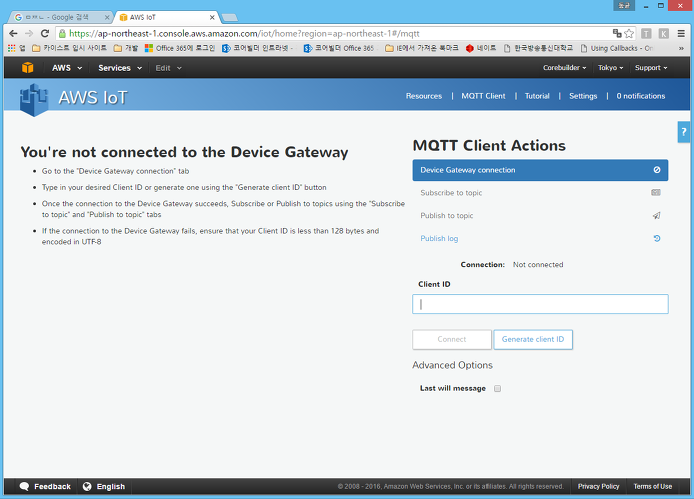
Task: Click the Generate client ID button
Action: point(533,339)
